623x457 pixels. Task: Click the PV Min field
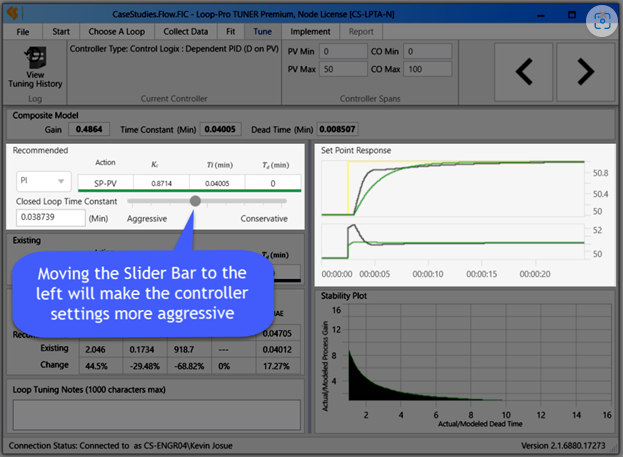343,51
